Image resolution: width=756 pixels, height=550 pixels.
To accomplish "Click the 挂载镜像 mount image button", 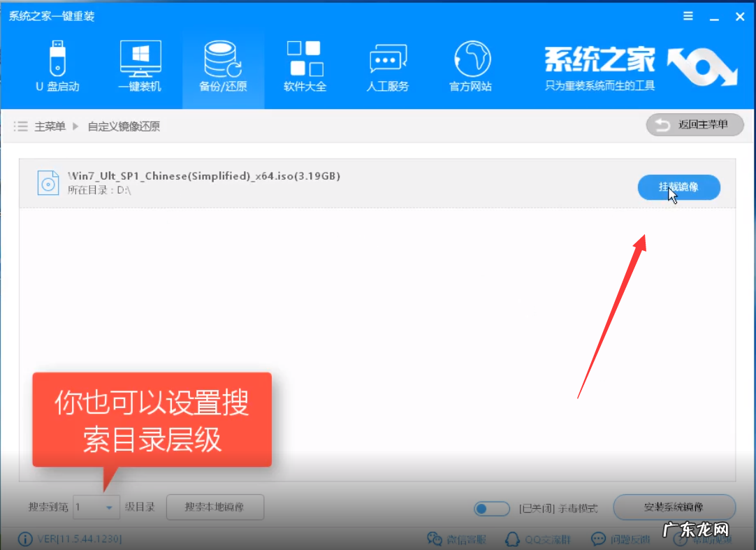I will pos(678,187).
